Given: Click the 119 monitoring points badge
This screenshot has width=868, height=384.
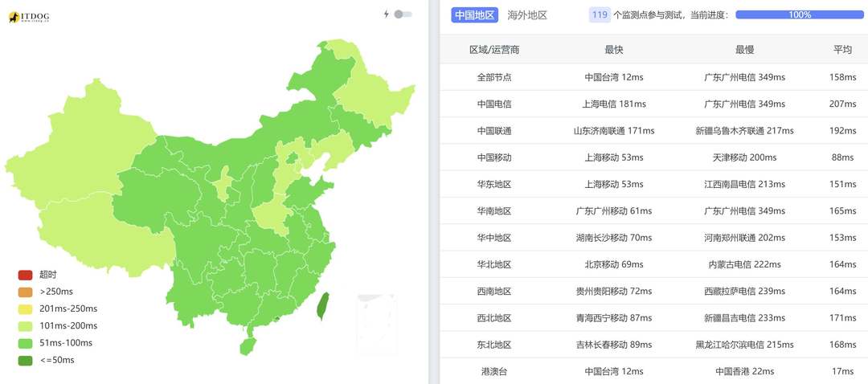Looking at the screenshot, I should [600, 15].
